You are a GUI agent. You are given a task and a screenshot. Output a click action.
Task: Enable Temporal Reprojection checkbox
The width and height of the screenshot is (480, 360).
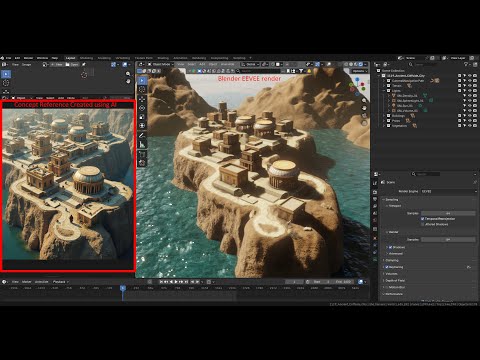click(x=423, y=219)
